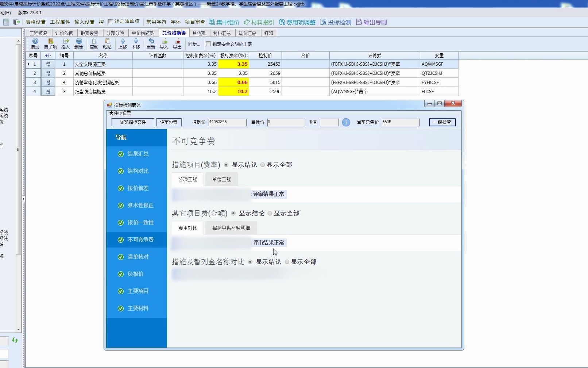Click the blue info icon next to K值
The image size is (588, 368).
(x=346, y=123)
